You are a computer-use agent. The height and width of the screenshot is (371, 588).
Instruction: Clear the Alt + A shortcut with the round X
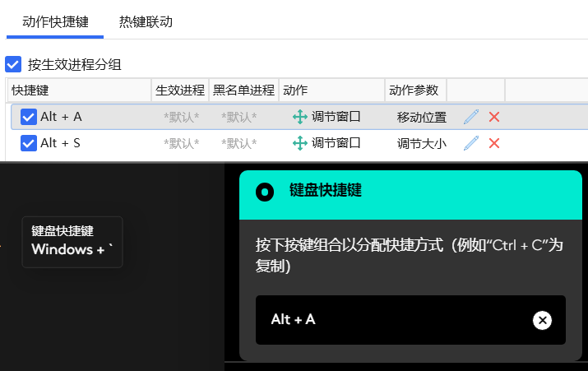tap(542, 320)
